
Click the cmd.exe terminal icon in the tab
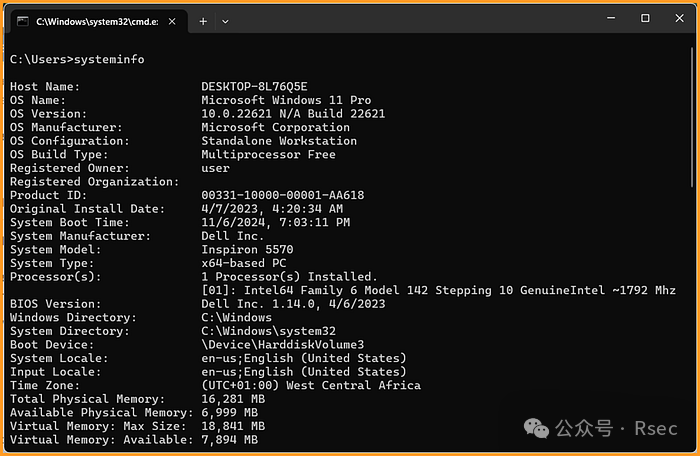tap(23, 20)
